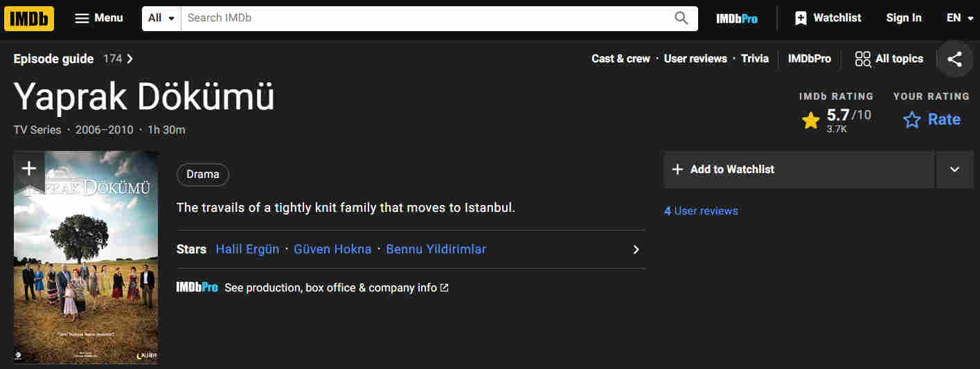Viewport: 980px width, 369px height.
Task: Open Güven Hokna's profile
Action: (332, 249)
